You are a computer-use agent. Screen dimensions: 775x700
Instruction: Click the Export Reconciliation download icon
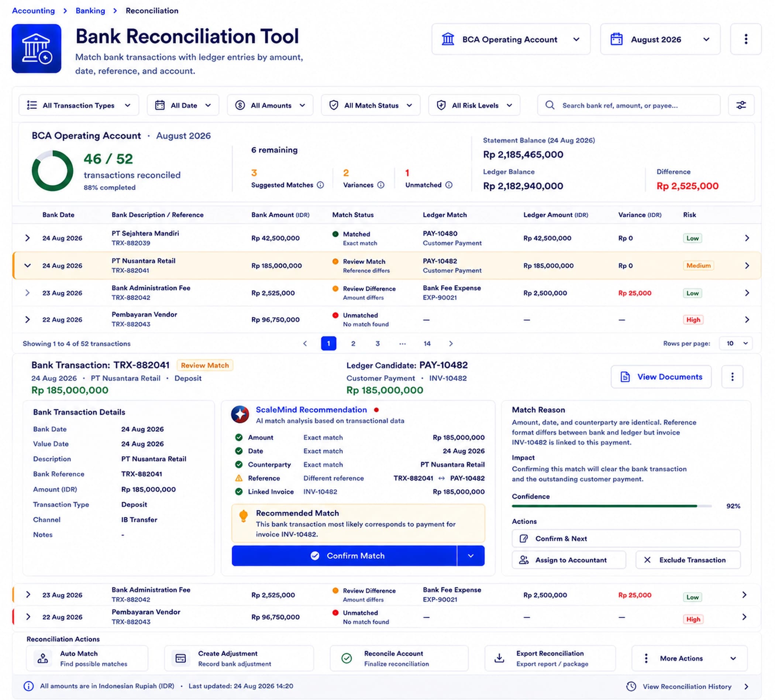(x=499, y=658)
